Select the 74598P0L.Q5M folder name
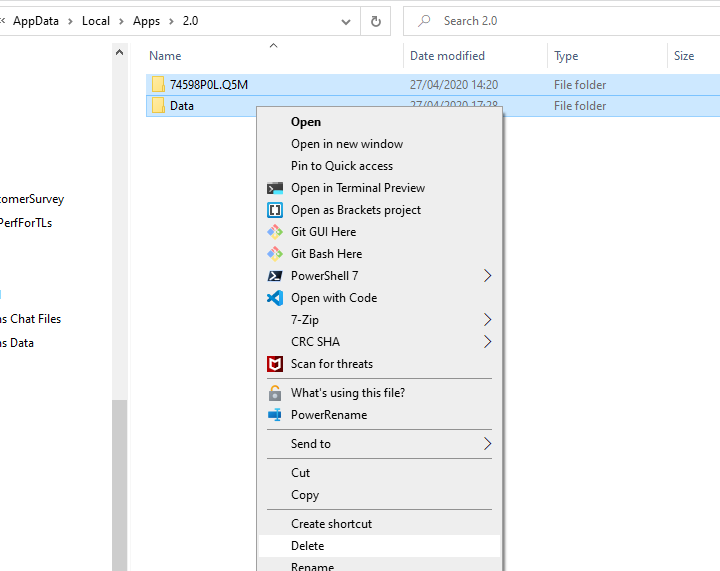720x571 pixels. point(209,85)
